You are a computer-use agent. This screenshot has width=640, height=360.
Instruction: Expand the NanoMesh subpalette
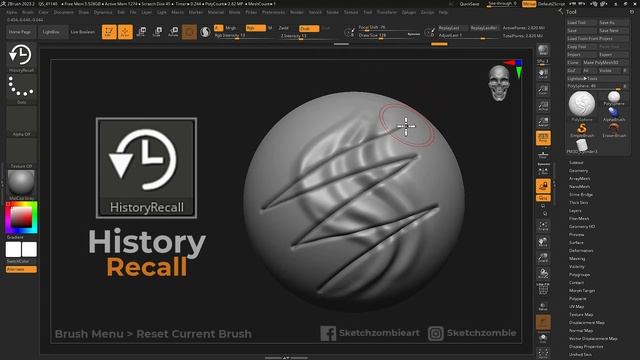[x=579, y=187]
